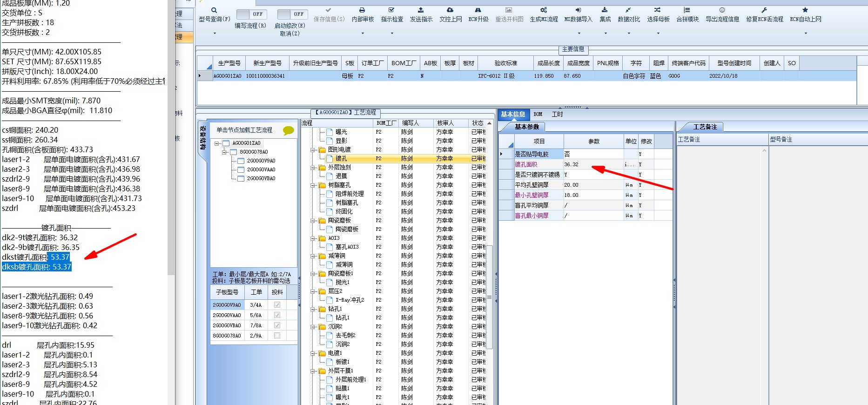Switch to the BOM tab
Screen dimensions: 868x405
pyautogui.click(x=538, y=115)
